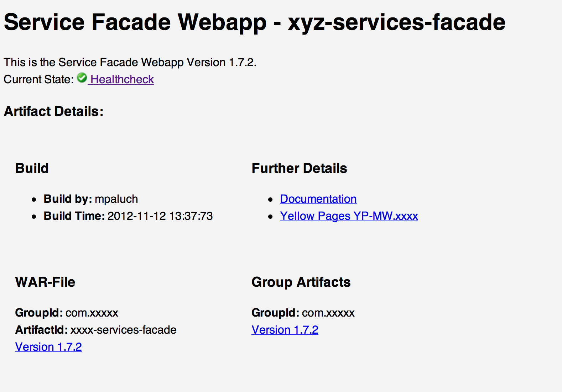Click the "Build by: mpaluch" list entry
Image resolution: width=562 pixels, height=392 pixels.
(90, 199)
